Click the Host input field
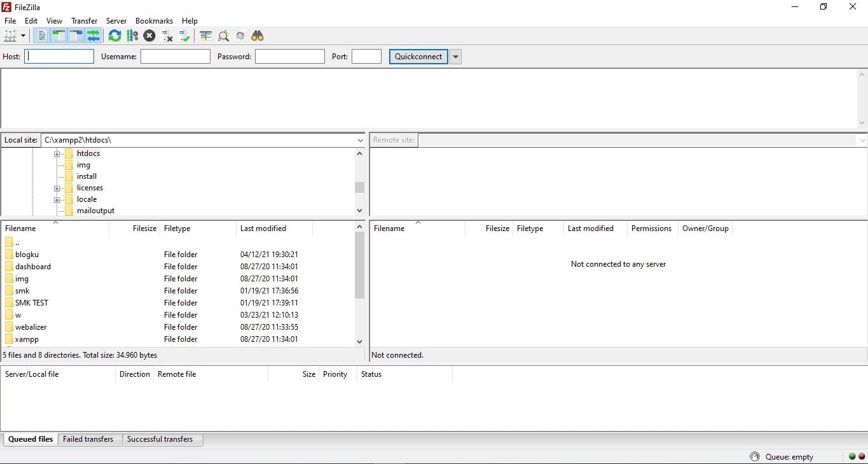This screenshot has height=464, width=868. 59,57
